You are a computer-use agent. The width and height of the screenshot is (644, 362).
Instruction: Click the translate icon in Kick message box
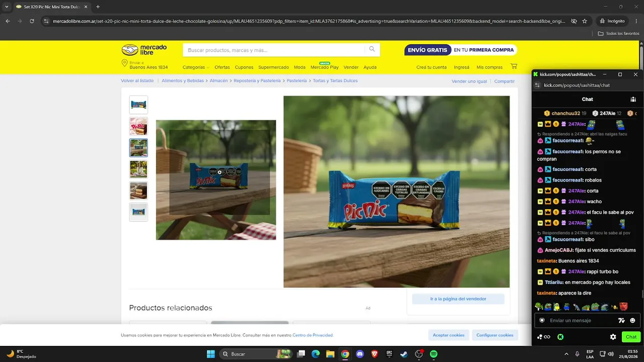[621, 320]
